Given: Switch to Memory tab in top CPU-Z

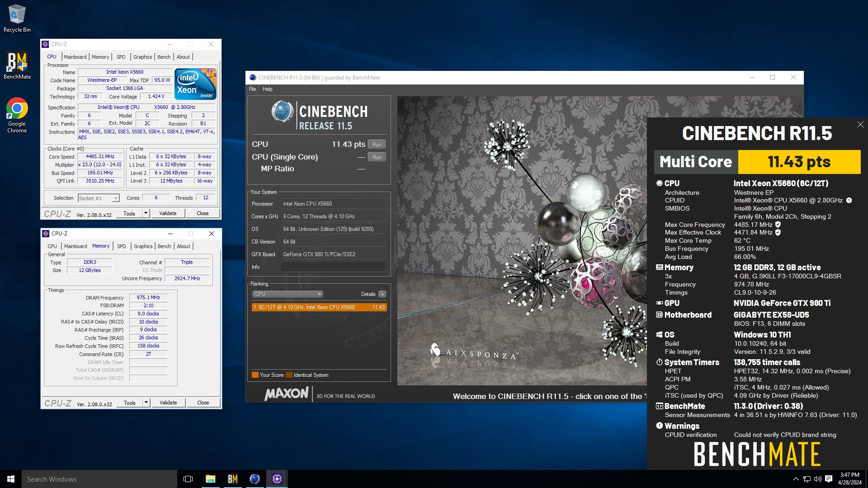Looking at the screenshot, I should [x=100, y=57].
